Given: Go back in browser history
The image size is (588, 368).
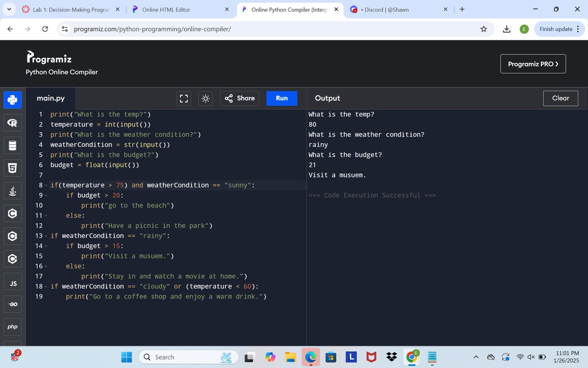Looking at the screenshot, I should (x=10, y=29).
